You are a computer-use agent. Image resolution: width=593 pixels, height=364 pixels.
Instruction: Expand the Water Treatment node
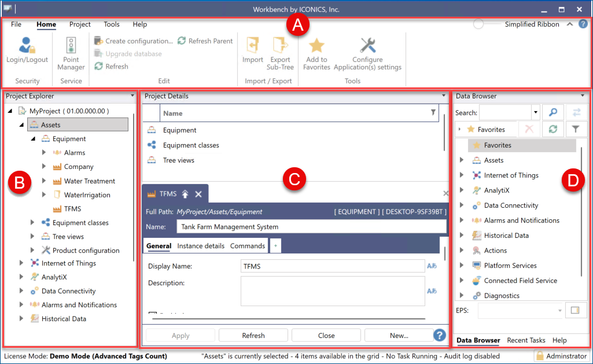(x=44, y=181)
